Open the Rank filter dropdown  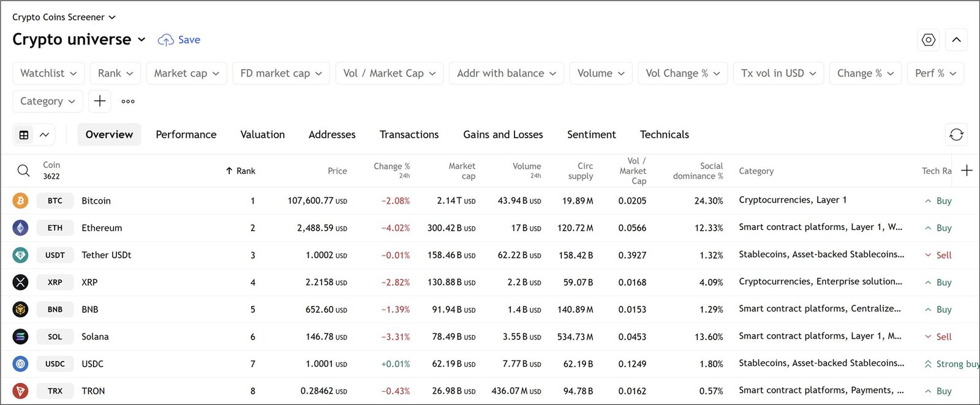click(116, 73)
